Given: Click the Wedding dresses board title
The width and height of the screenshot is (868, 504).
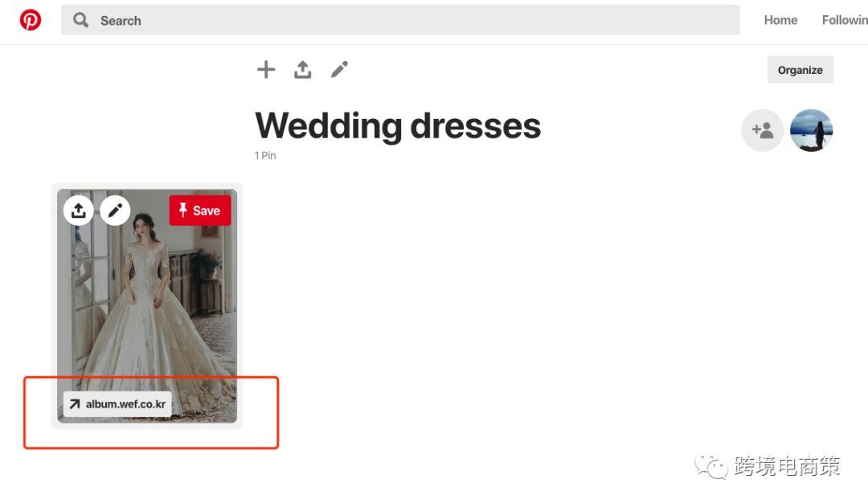Looking at the screenshot, I should pyautogui.click(x=398, y=125).
